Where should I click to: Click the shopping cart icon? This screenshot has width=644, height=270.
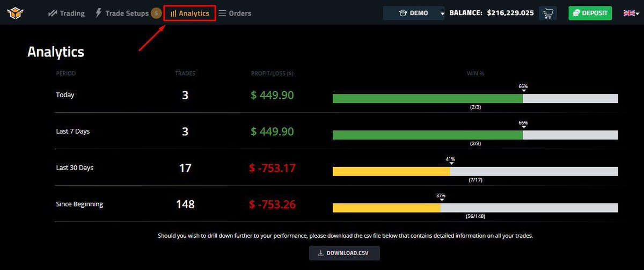click(548, 13)
